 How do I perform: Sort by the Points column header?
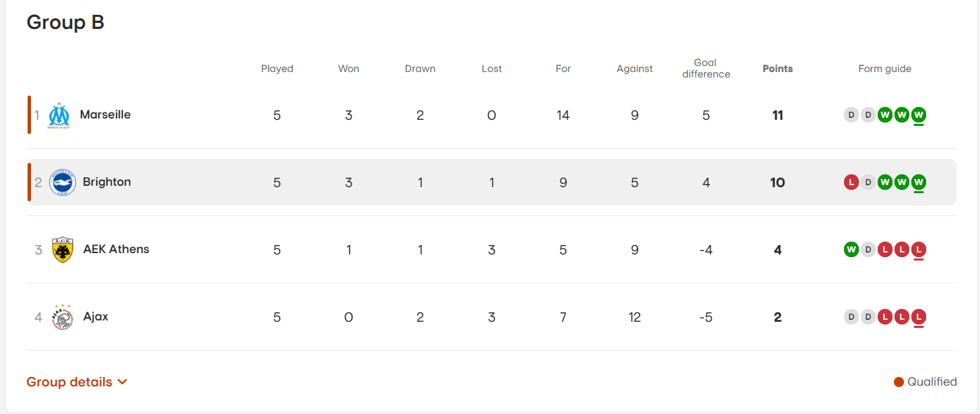coord(777,69)
